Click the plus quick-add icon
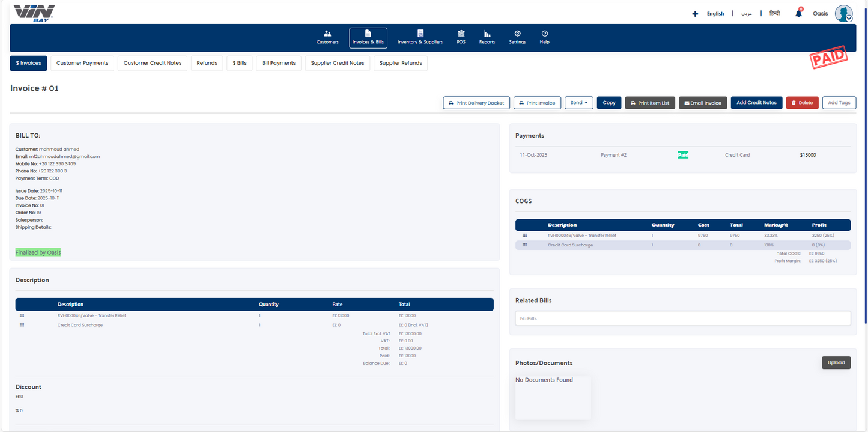 point(695,14)
